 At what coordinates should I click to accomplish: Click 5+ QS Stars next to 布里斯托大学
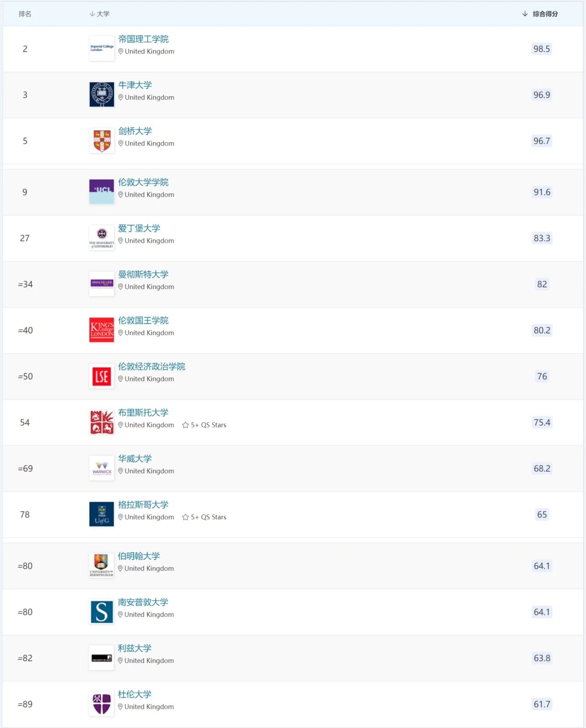pos(204,425)
